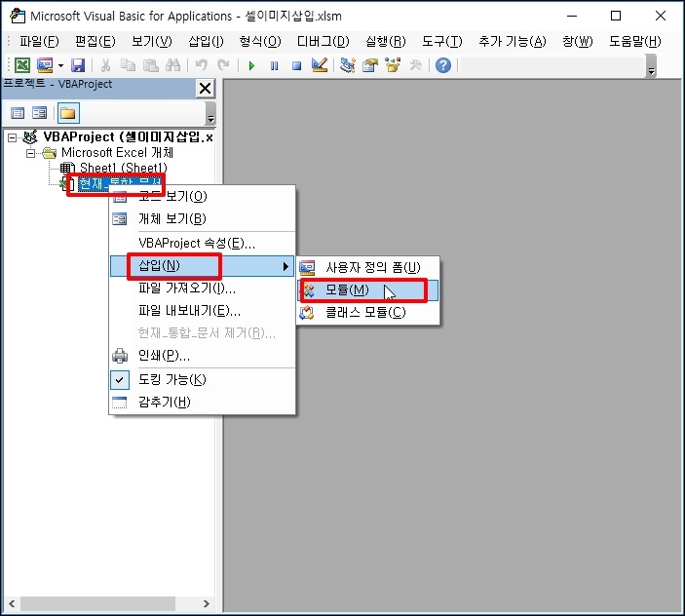685x616 pixels.
Task: Open the 파일(F) menu
Action: point(39,42)
